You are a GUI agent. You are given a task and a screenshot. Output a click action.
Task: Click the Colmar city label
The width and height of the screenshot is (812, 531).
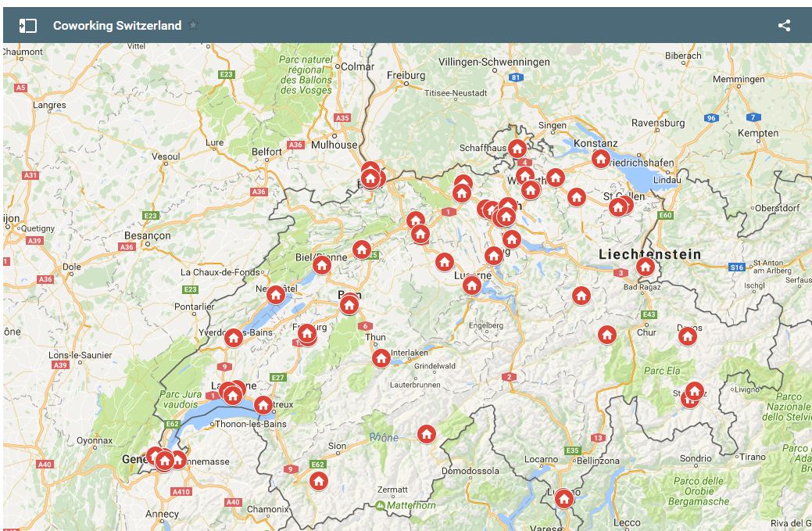click(357, 66)
